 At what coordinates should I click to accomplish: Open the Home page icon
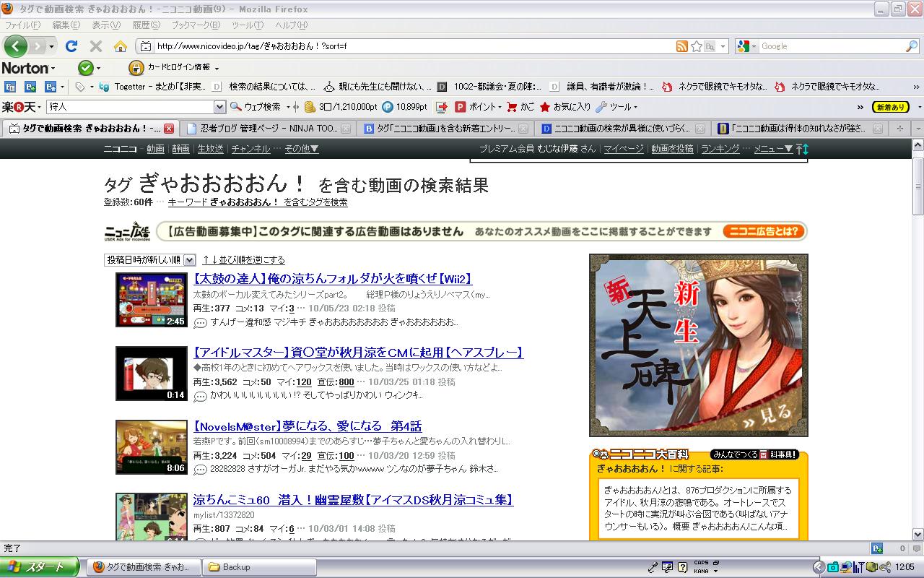[121, 46]
